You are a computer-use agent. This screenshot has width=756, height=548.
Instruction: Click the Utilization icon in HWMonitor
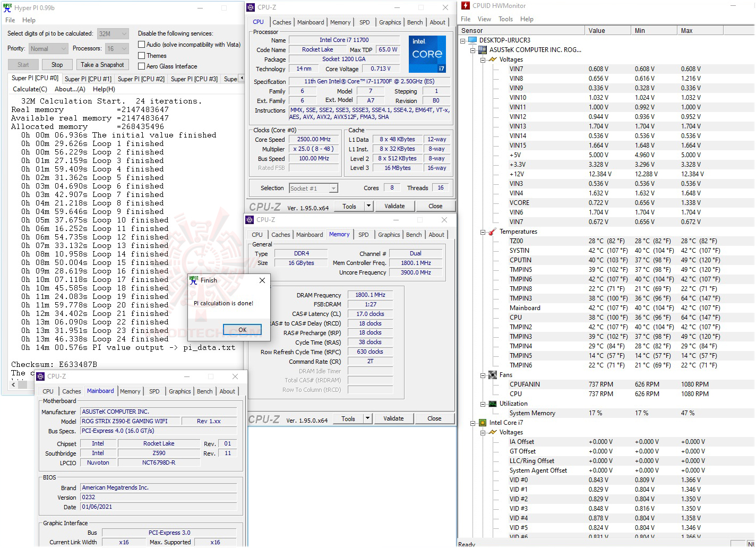point(493,404)
